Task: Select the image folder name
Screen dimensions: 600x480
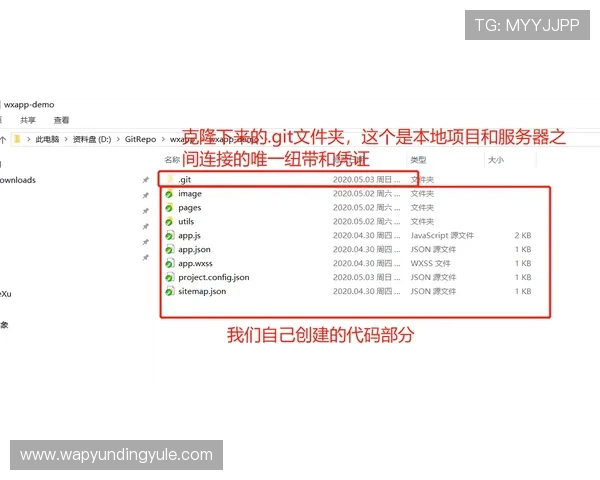Action: 190,194
